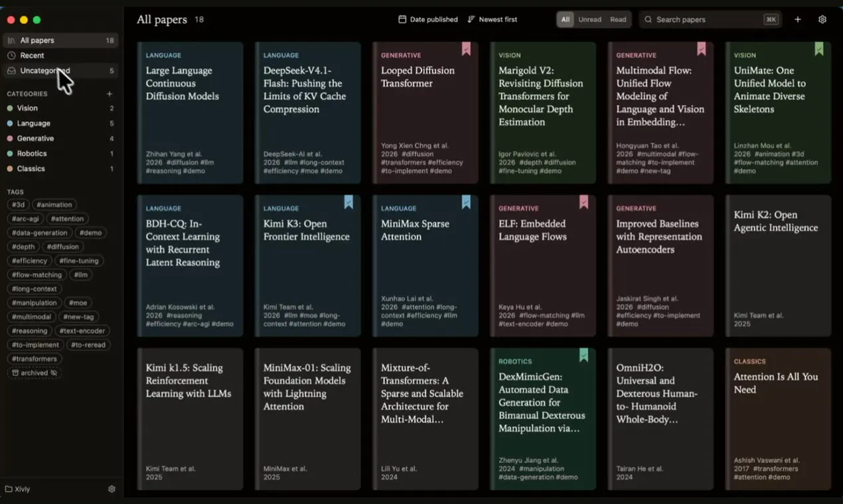This screenshot has height=504, width=843.
Task: Open the Kimi K2: Open Agentic Intelligence card
Action: (x=778, y=266)
